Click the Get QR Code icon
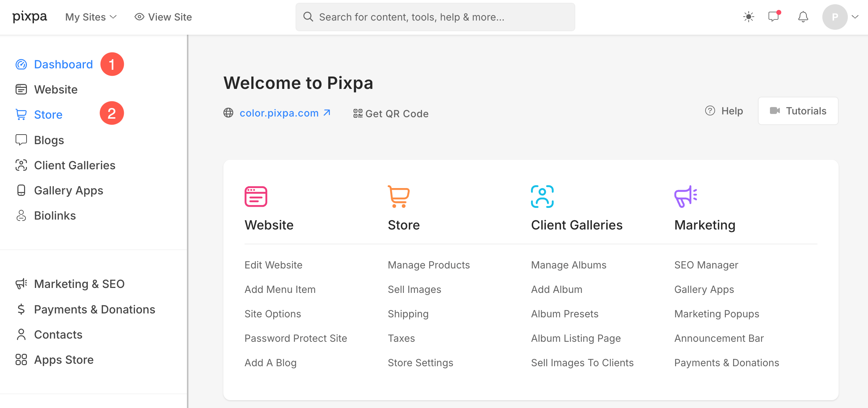Screen dimensions: 868x408 tap(358, 113)
